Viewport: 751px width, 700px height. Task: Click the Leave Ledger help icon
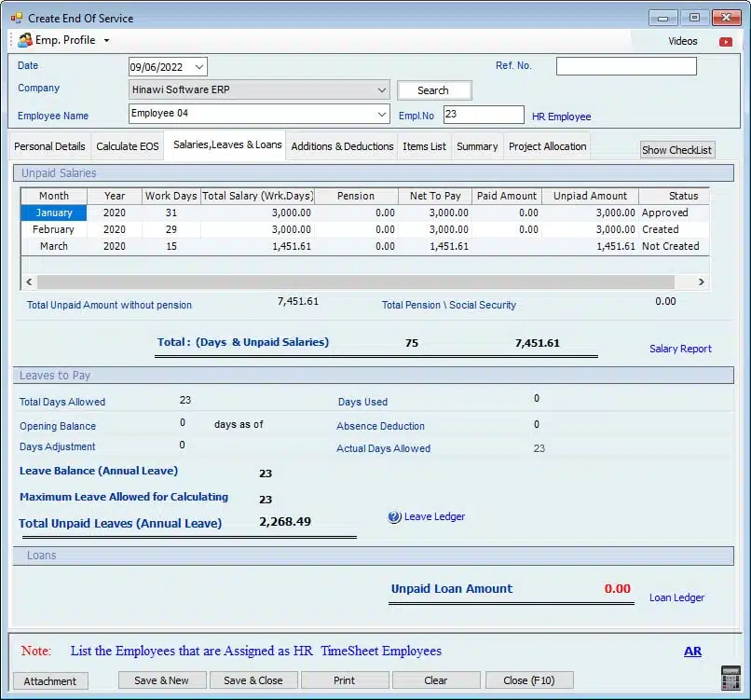point(394,517)
